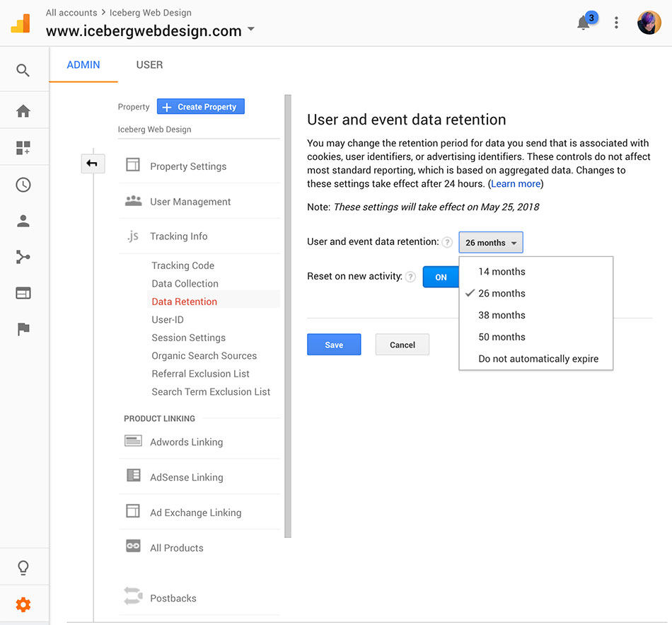Screen dimensions: 672x625
Task: Open User-ID settings
Action: click(x=168, y=319)
